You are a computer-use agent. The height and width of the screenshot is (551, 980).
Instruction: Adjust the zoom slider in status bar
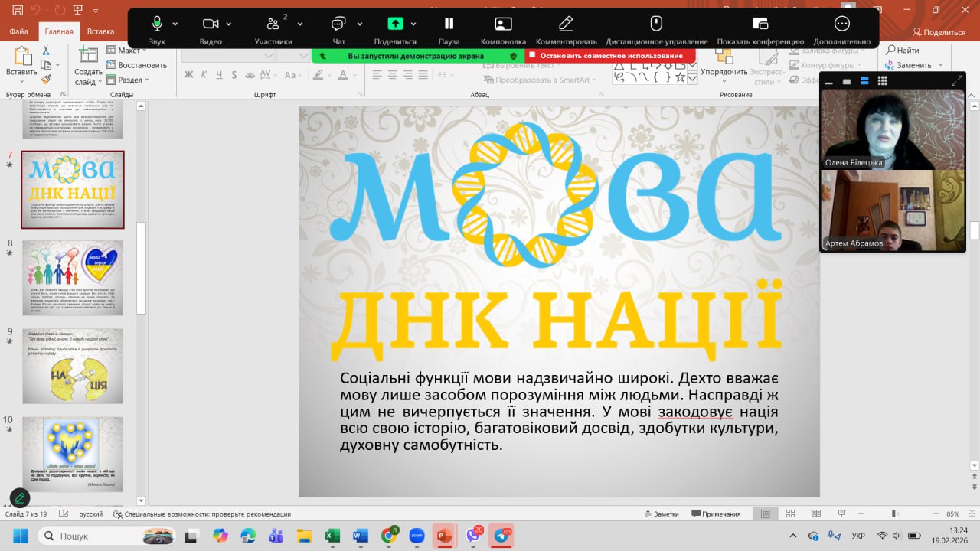tap(893, 514)
